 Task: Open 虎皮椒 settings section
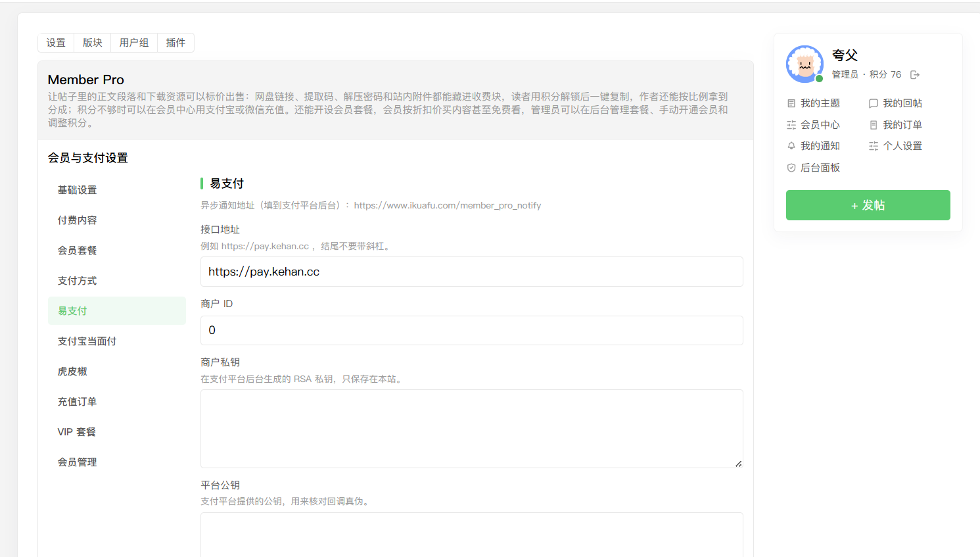(x=117, y=372)
